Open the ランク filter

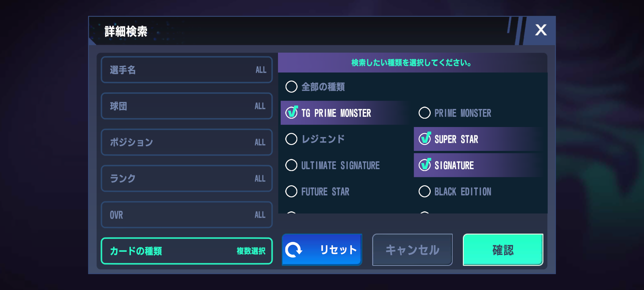pos(187,179)
